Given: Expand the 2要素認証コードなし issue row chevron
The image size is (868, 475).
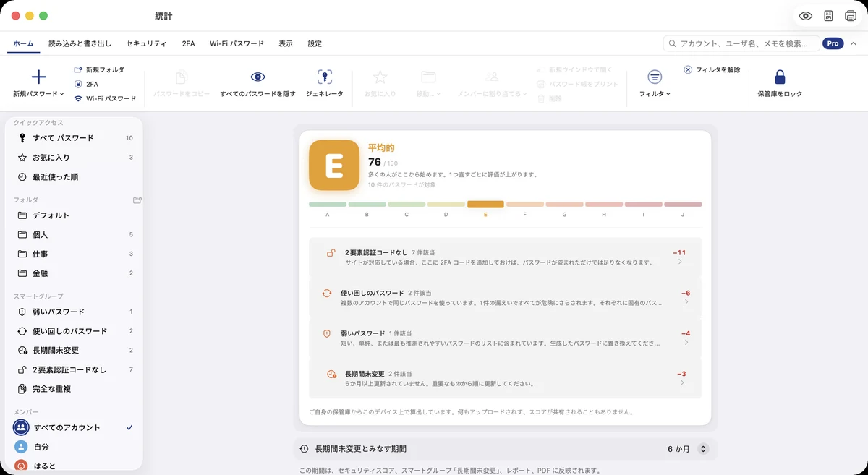Looking at the screenshot, I should click(x=681, y=262).
